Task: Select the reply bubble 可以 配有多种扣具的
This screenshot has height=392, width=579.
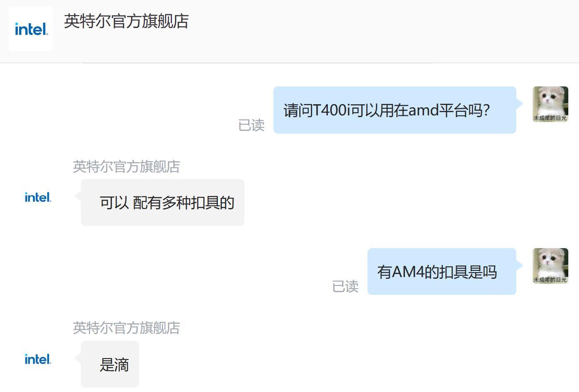Action: pyautogui.click(x=163, y=203)
